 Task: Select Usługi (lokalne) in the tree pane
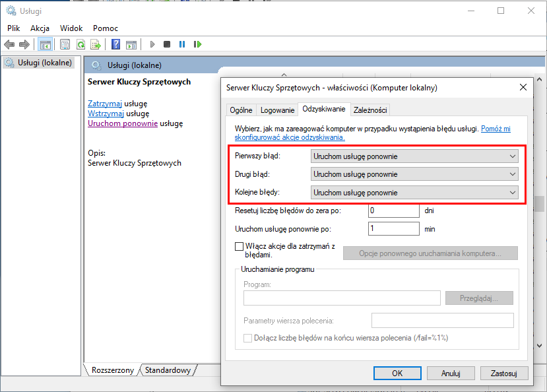pos(38,63)
